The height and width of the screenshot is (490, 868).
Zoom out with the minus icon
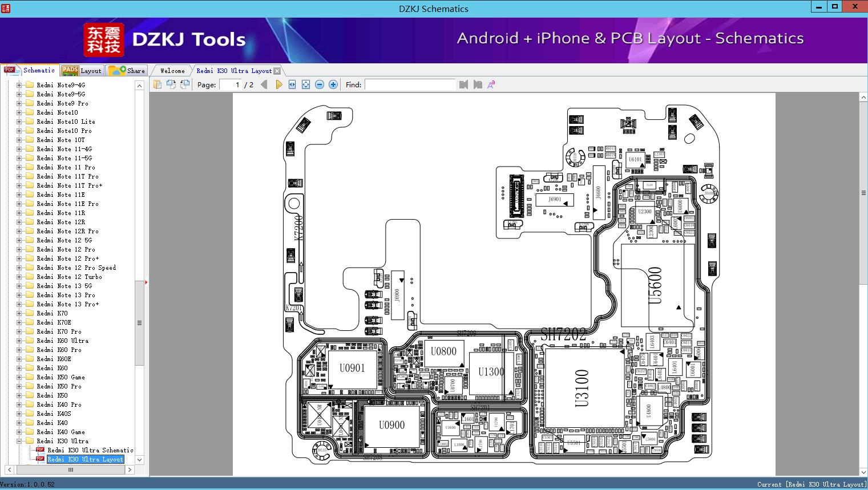320,84
